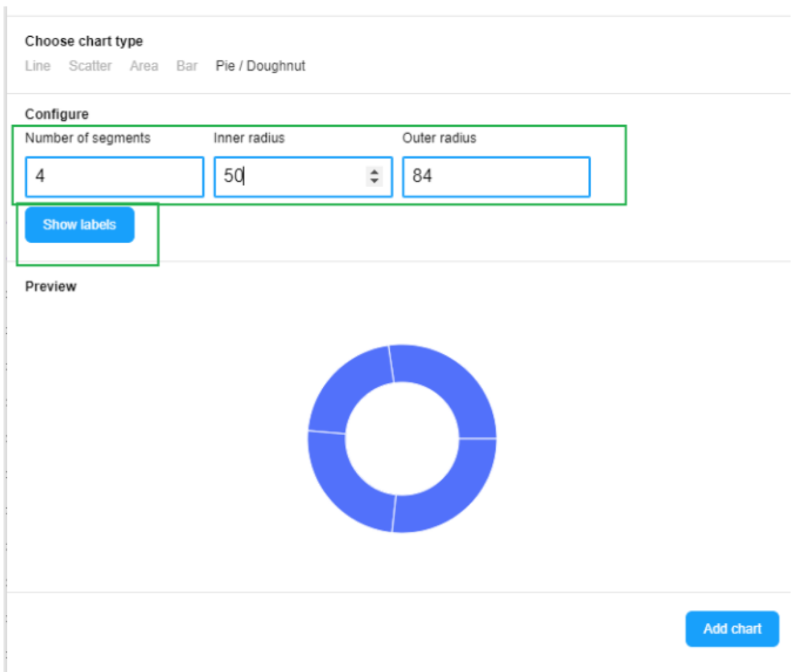Click the Outer radius input field

point(496,177)
